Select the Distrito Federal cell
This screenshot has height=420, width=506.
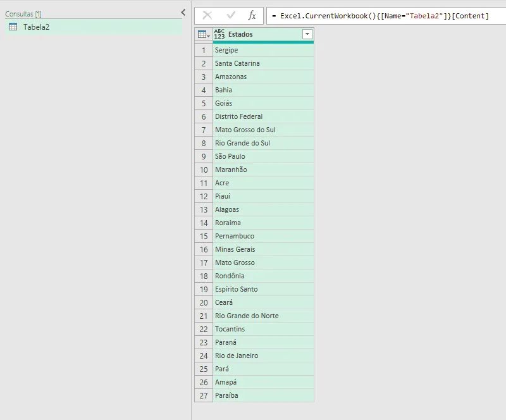pos(263,116)
